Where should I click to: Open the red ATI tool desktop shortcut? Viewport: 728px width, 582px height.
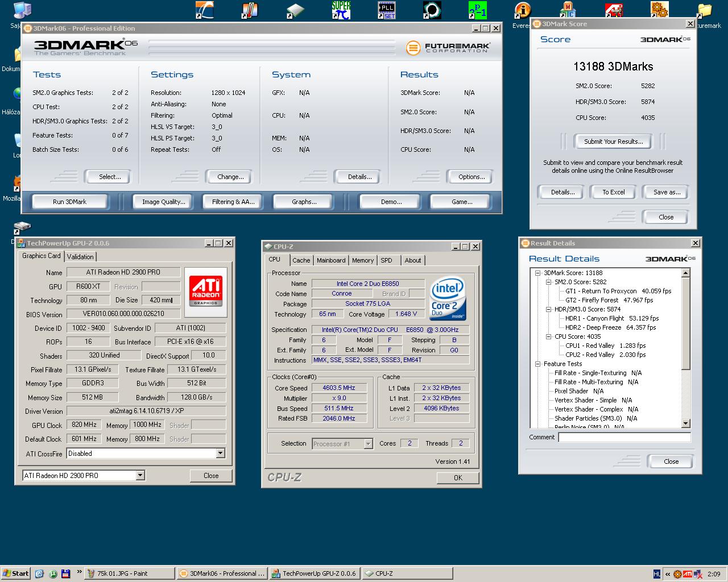pyautogui.click(x=614, y=10)
